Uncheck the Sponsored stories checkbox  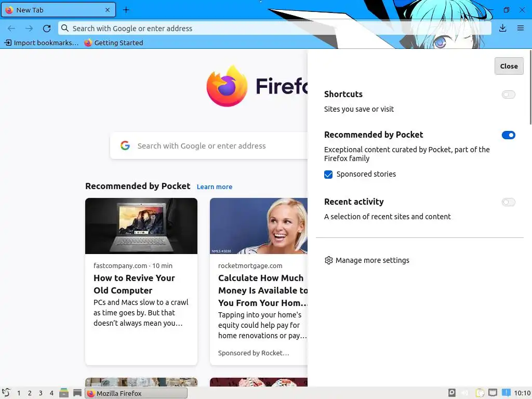point(328,175)
